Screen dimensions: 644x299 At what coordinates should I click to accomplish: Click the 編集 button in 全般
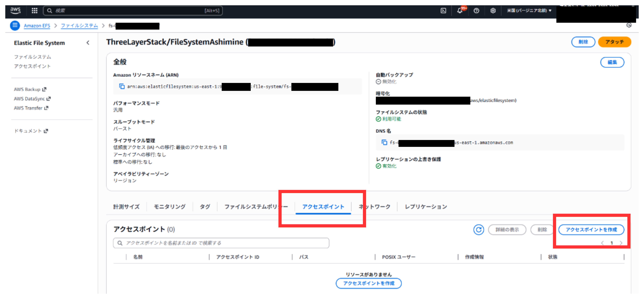(612, 62)
